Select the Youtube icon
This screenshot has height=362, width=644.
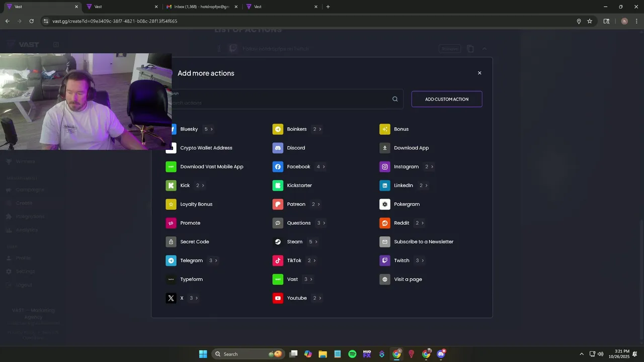coord(278,298)
